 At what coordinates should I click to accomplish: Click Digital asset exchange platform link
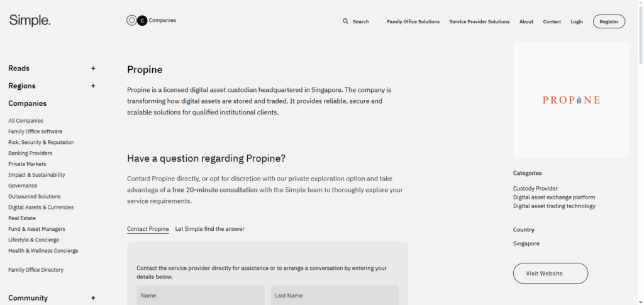tap(554, 197)
